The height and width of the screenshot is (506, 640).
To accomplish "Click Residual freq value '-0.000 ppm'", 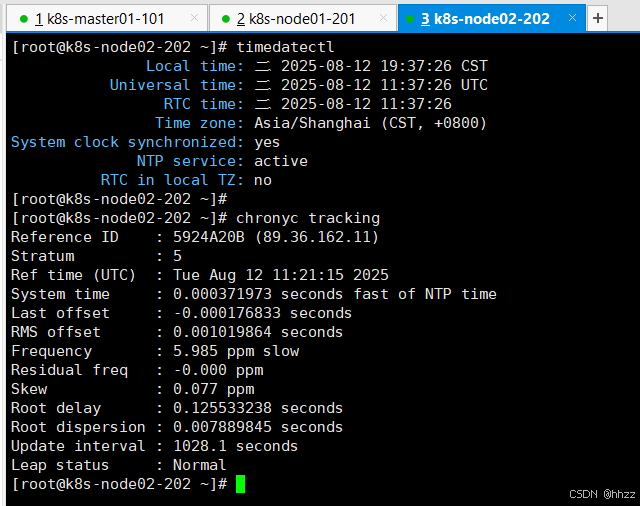I will click(x=218, y=370).
